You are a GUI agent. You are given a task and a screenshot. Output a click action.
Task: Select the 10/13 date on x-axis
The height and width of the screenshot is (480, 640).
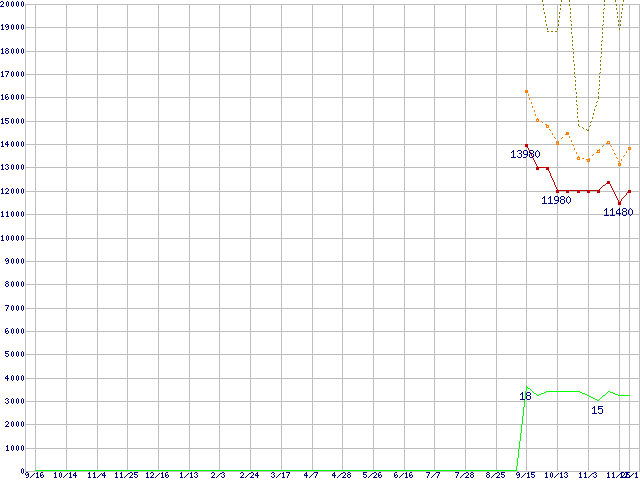556,475
